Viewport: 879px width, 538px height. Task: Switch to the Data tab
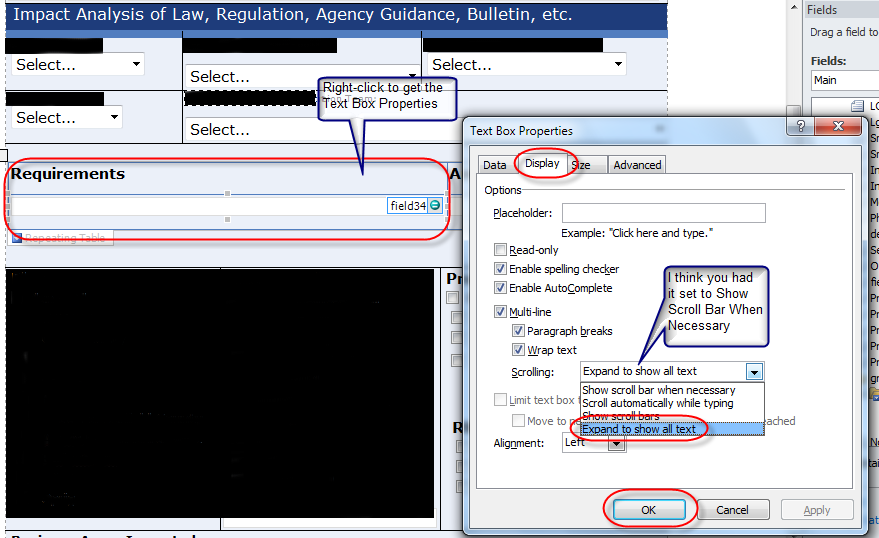[x=494, y=165]
